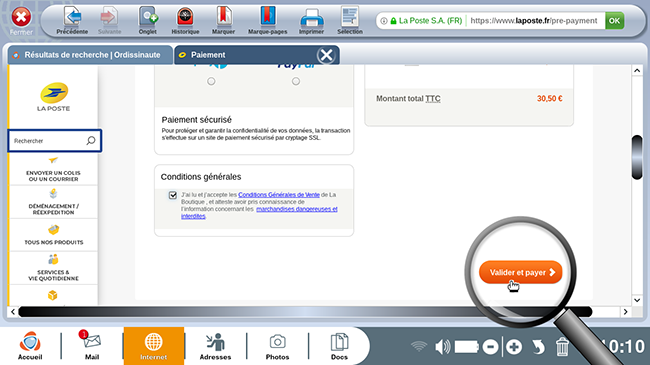
Task: Activate the Sélection tool
Action: (349, 21)
